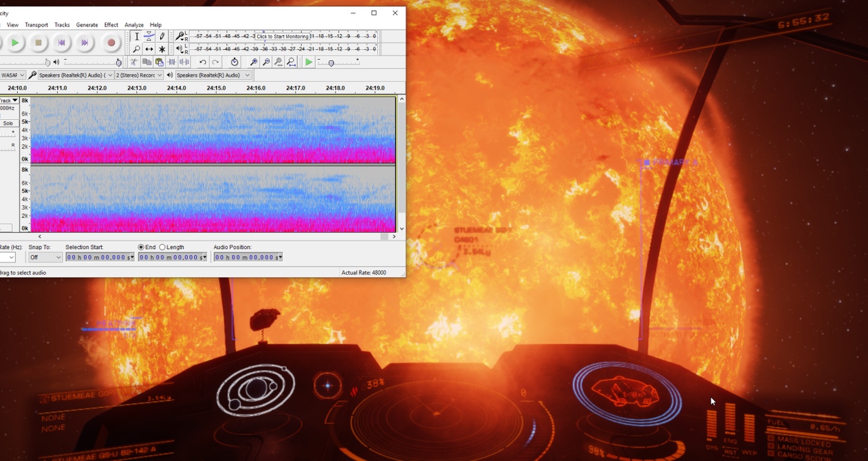Screen dimensions: 868x461
Task: Skip to start of the audio
Action: coord(61,43)
